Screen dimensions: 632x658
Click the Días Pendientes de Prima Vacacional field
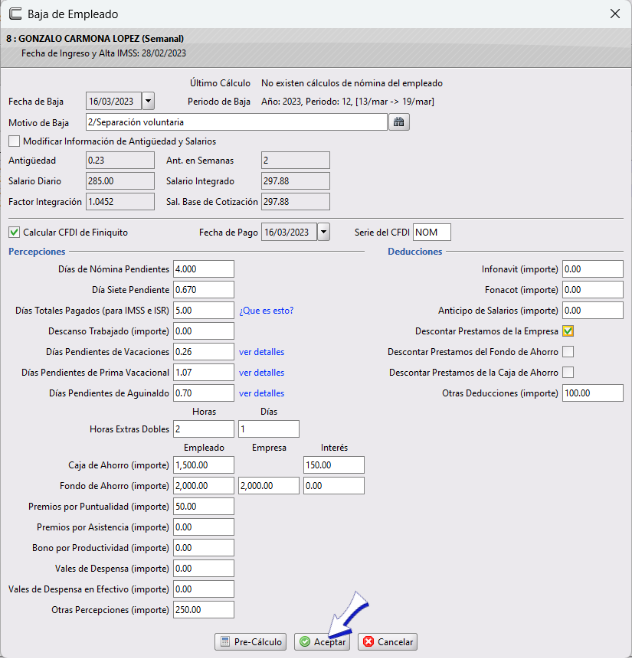[204, 372]
